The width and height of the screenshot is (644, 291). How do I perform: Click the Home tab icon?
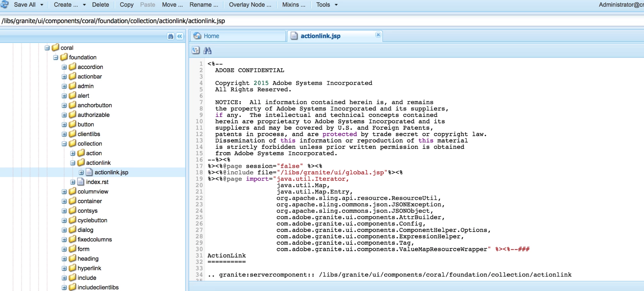(x=198, y=36)
